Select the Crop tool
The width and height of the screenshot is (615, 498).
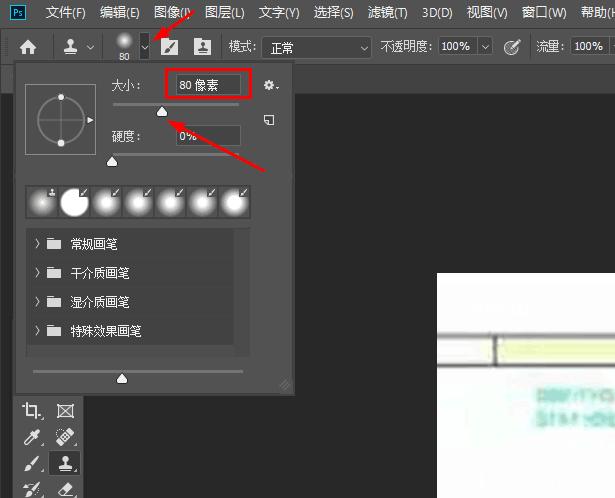[33, 411]
